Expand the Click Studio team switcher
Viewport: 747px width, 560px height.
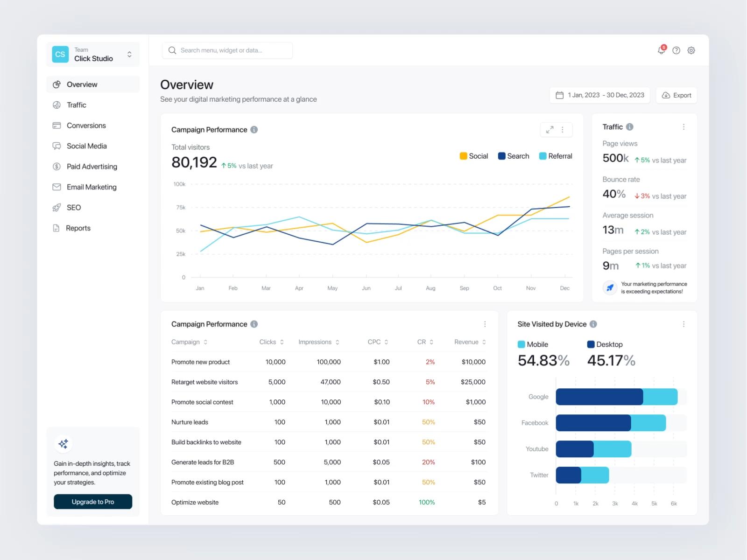[129, 54]
